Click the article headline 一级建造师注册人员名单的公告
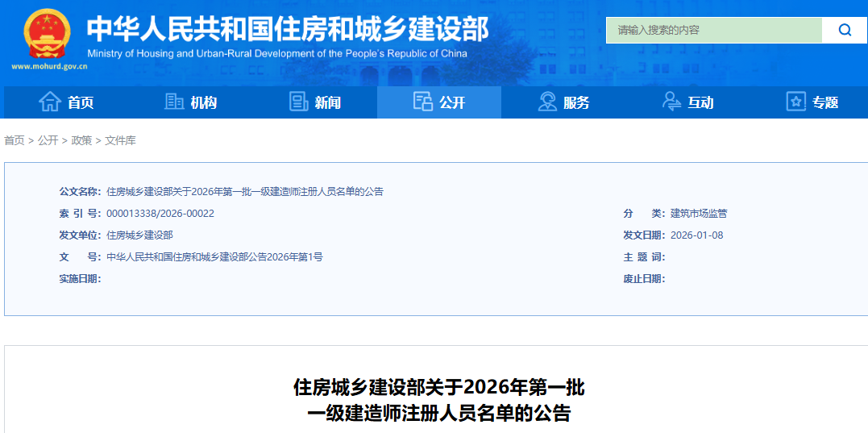Image resolution: width=868 pixels, height=433 pixels. [439, 414]
